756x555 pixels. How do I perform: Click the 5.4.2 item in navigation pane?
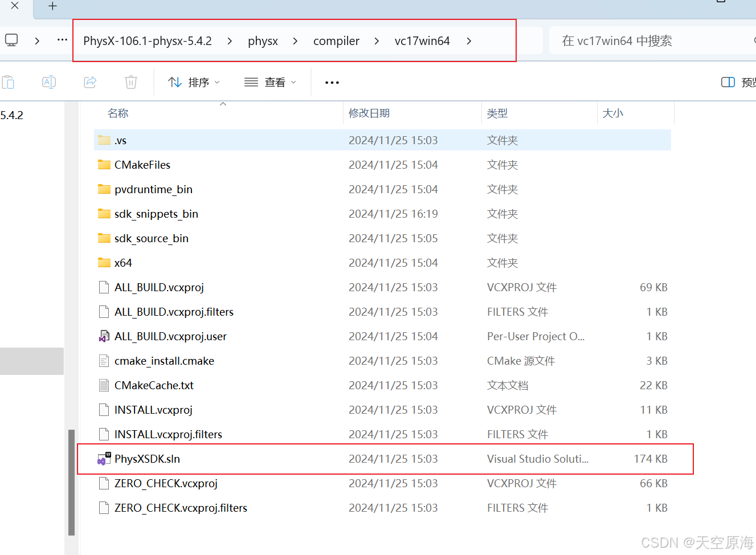point(12,115)
